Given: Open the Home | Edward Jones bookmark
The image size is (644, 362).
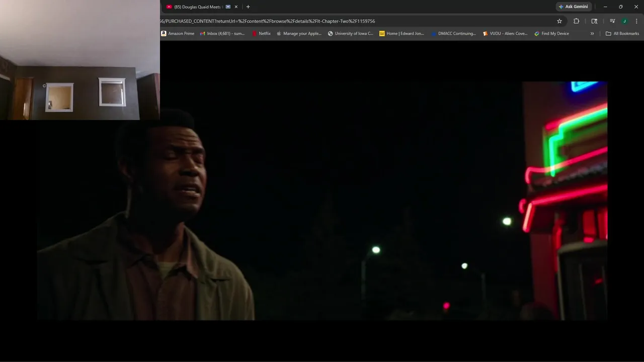Looking at the screenshot, I should pos(401,34).
